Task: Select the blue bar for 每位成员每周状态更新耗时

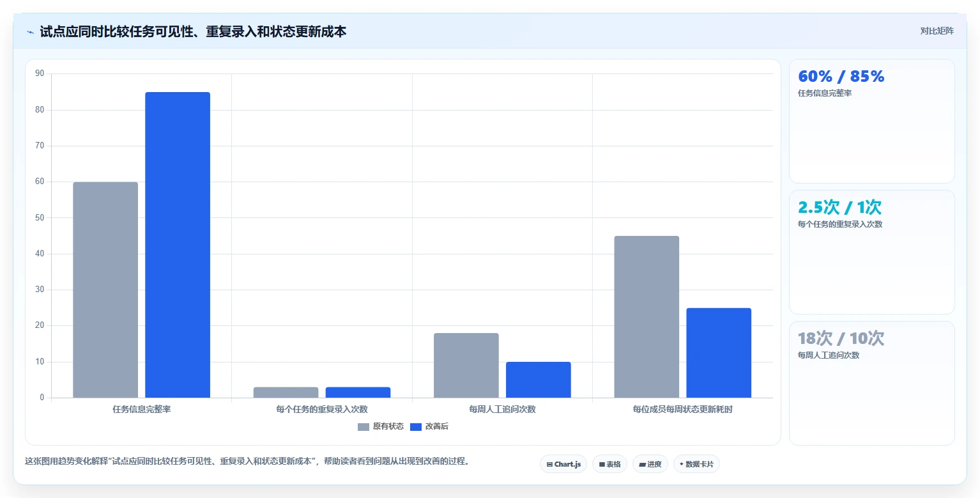Action: click(x=719, y=353)
